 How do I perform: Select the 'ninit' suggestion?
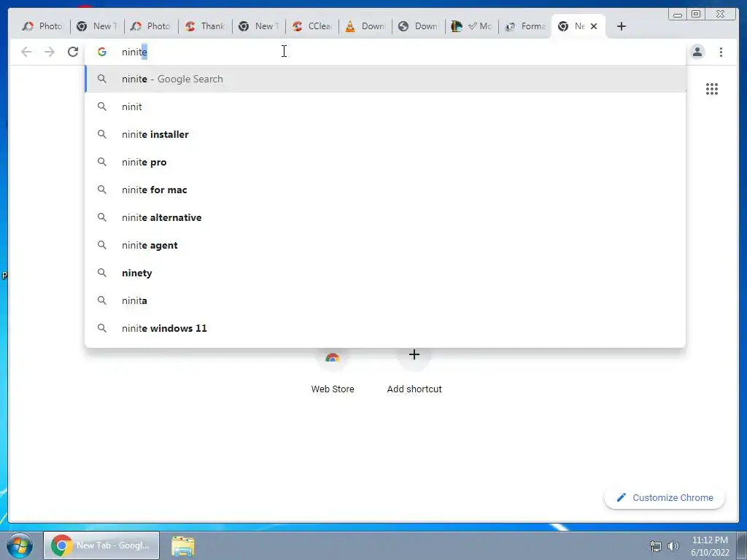[385, 106]
